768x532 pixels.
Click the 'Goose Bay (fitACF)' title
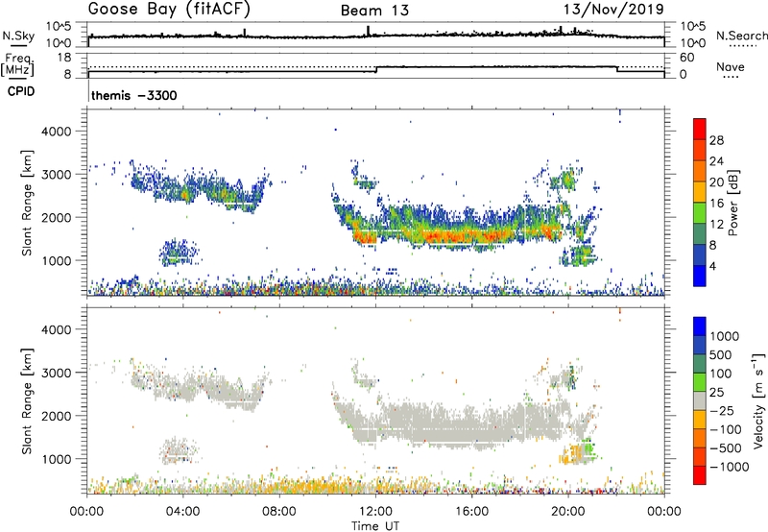click(x=169, y=10)
